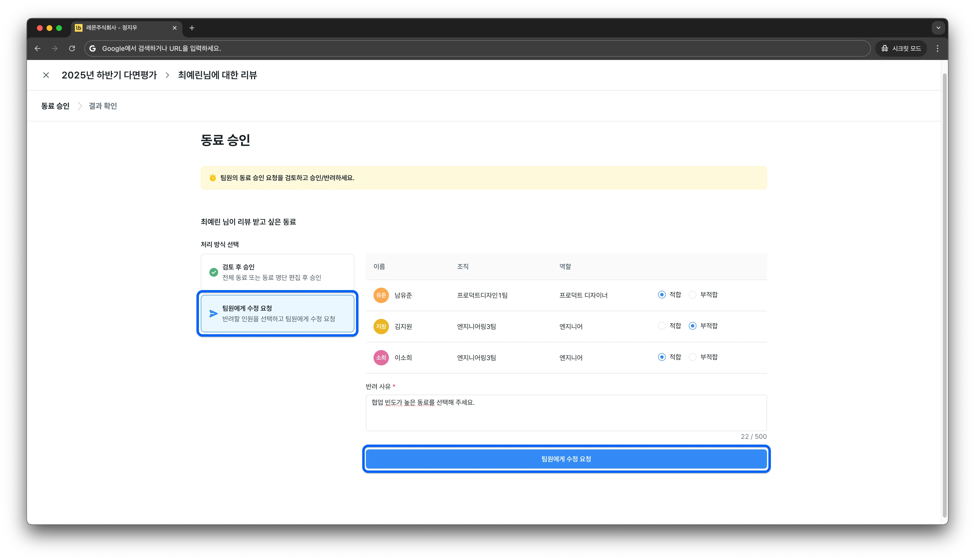Click the clock icon in yellow notice
The height and width of the screenshot is (560, 975).
[x=213, y=178]
